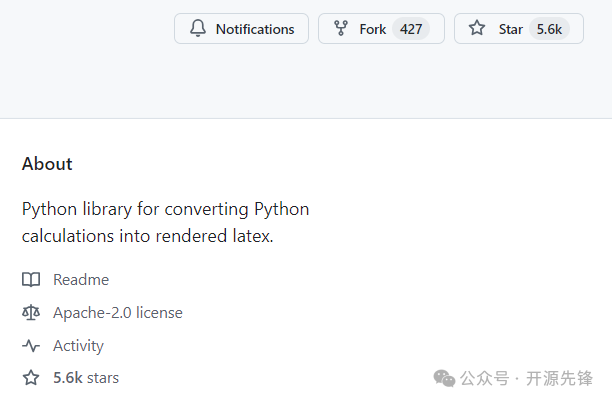Screen dimensions: 612x402
Task: Click the scale icon beside Apache-2.0 license
Action: pyautogui.click(x=31, y=313)
